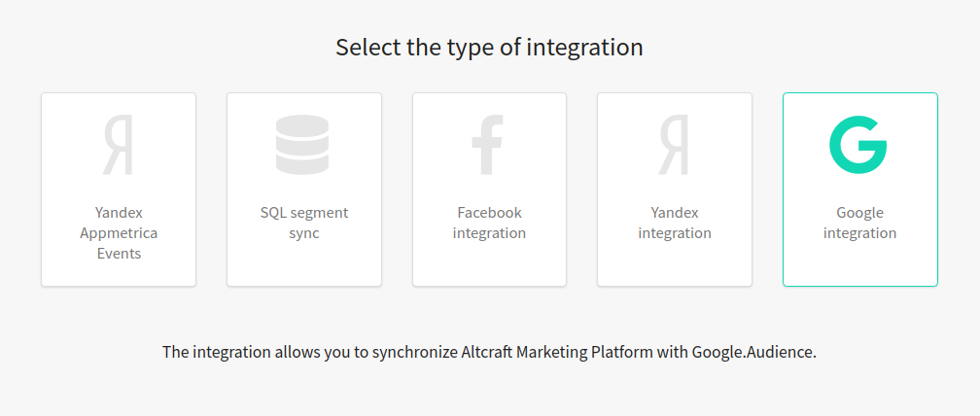Click the integration description sentence

click(x=489, y=352)
